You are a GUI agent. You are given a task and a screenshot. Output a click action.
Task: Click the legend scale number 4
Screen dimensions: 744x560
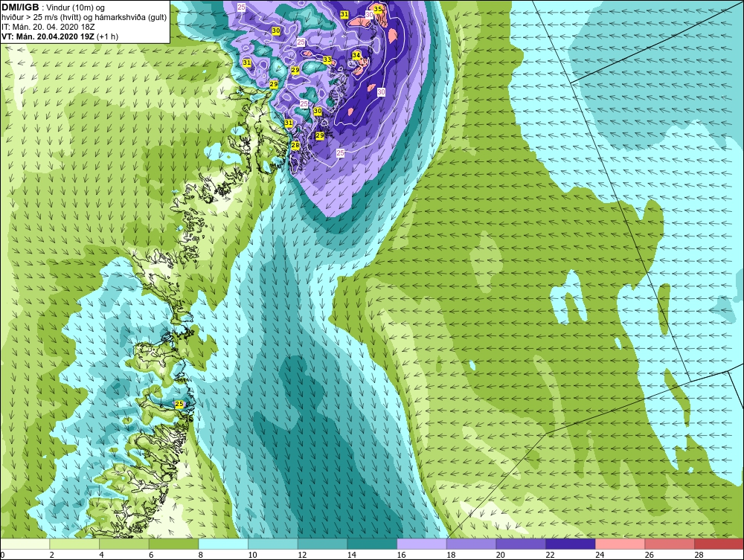101,555
